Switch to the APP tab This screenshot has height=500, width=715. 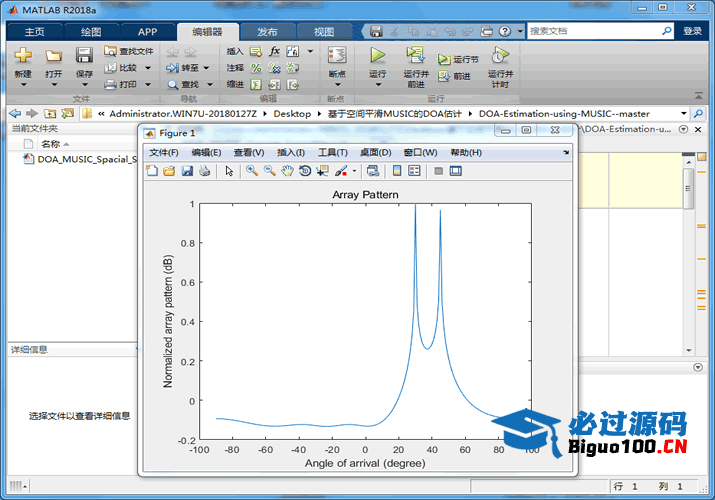click(148, 32)
